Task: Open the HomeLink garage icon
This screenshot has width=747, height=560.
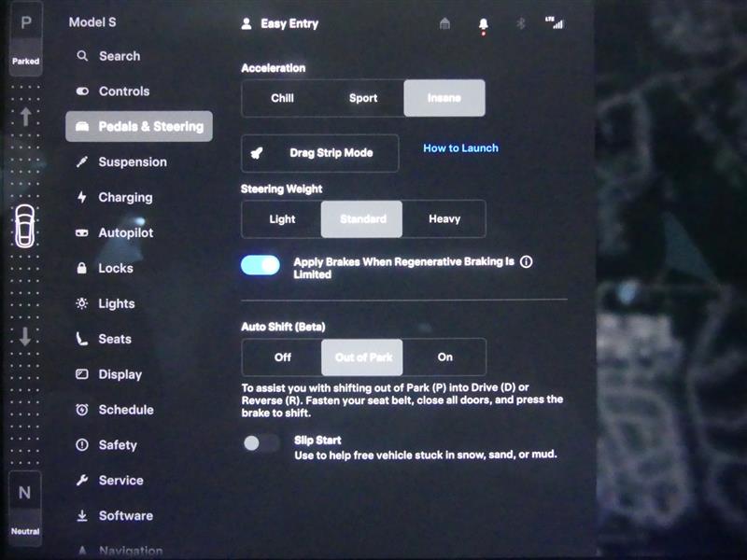Action: (444, 23)
